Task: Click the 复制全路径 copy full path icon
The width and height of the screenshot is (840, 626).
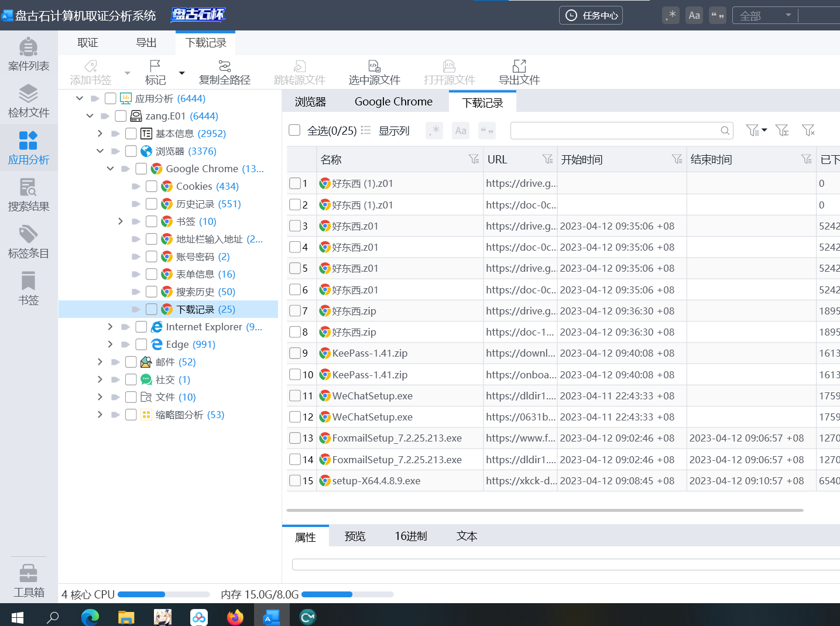Action: pyautogui.click(x=225, y=66)
